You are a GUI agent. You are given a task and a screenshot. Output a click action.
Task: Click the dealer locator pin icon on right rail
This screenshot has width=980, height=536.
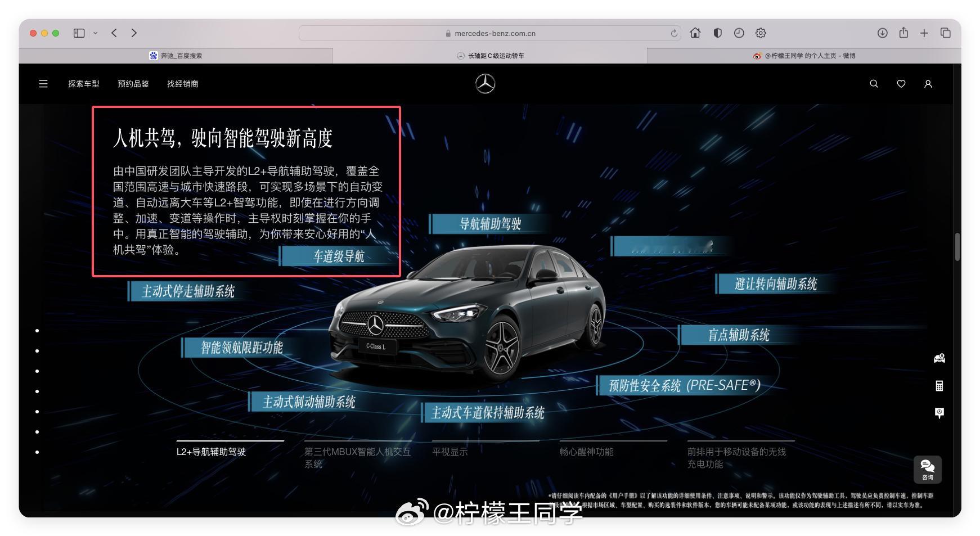tap(939, 413)
